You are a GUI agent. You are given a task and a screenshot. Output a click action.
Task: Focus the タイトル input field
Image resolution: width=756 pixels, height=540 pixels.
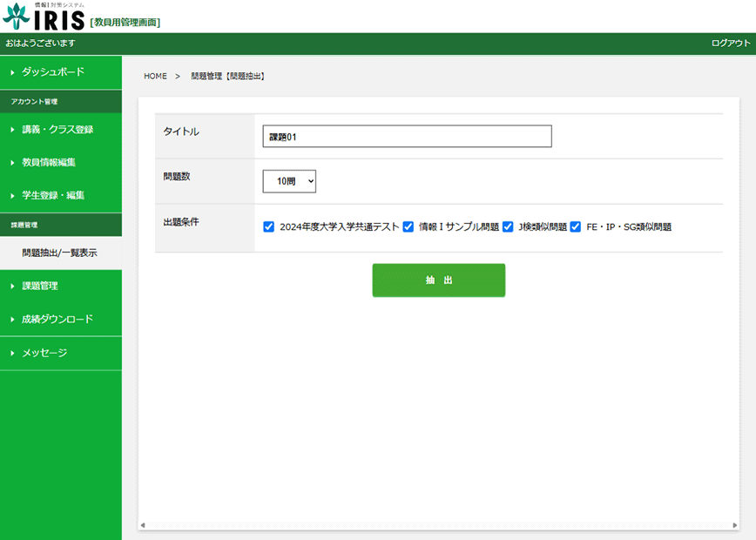pyautogui.click(x=407, y=137)
